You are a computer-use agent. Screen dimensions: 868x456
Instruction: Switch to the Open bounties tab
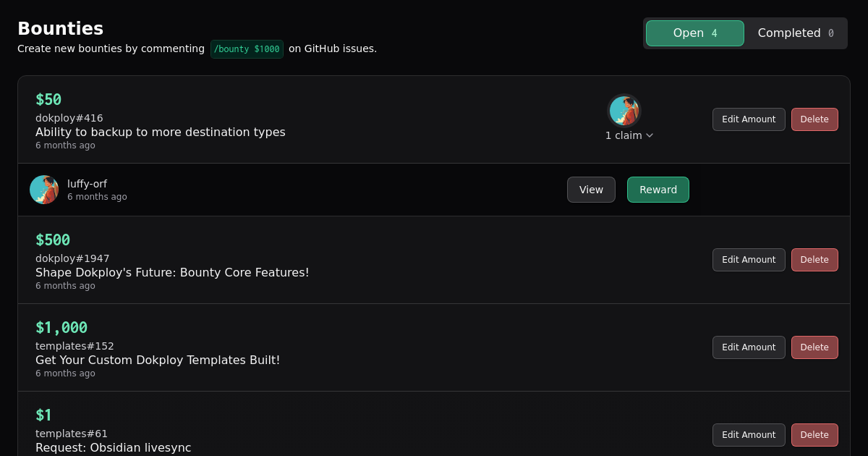point(694,33)
